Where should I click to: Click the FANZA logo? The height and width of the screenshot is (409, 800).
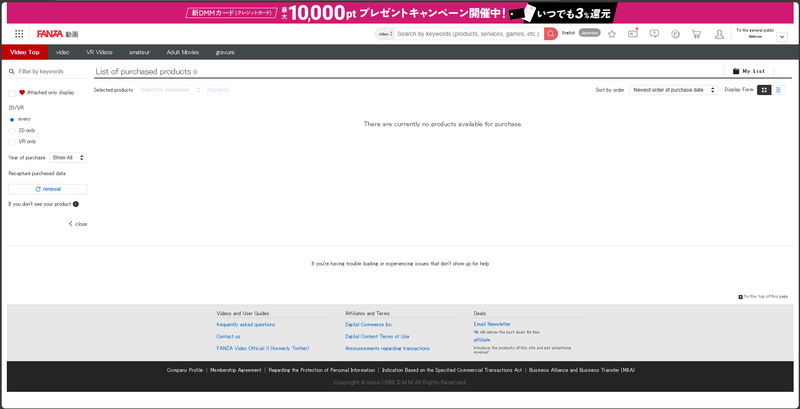50,34
